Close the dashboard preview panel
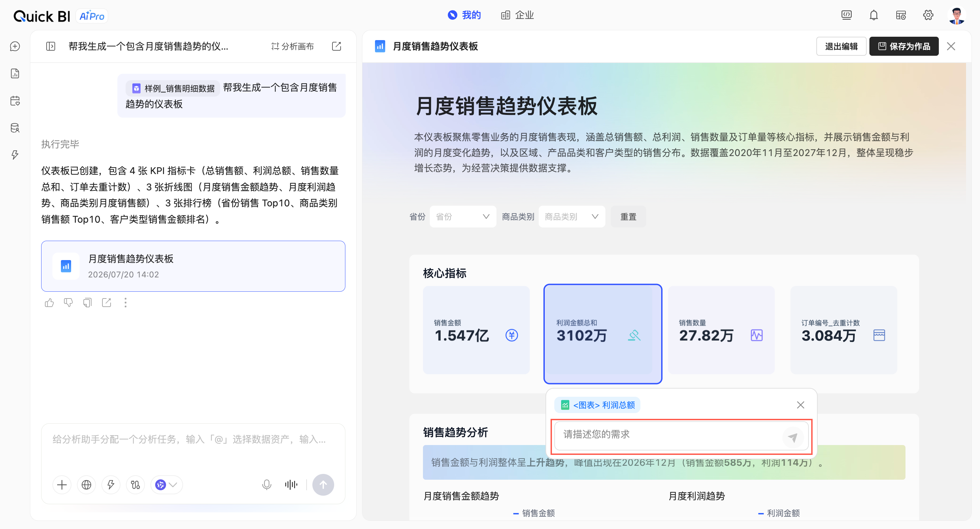This screenshot has height=529, width=980. 951,46
